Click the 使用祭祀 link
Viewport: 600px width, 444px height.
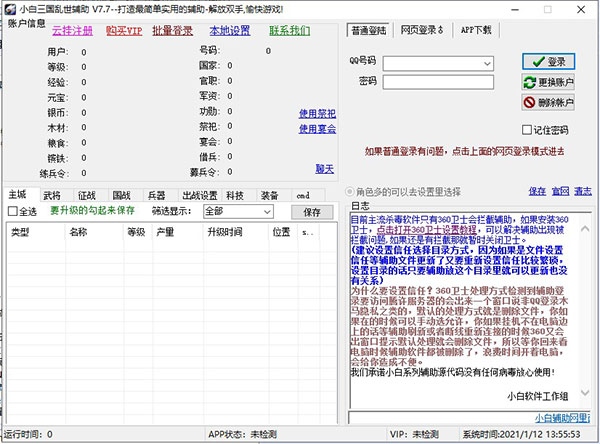pos(317,113)
